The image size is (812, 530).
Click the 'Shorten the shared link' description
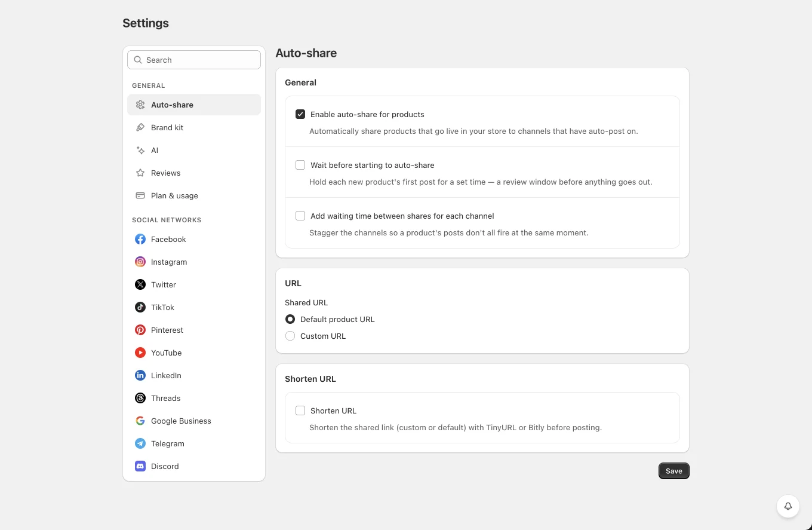456,427
